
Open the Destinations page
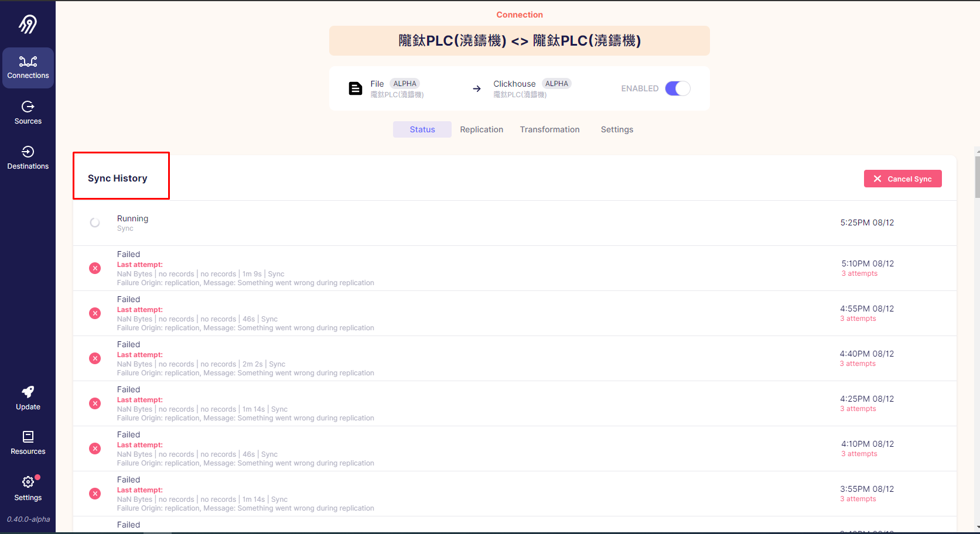coord(28,158)
